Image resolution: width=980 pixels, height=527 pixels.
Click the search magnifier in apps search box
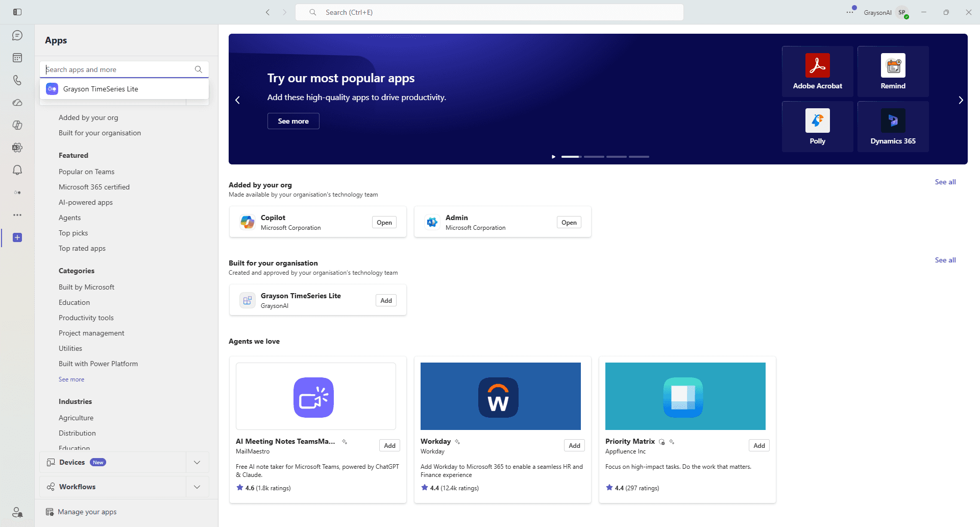[199, 69]
